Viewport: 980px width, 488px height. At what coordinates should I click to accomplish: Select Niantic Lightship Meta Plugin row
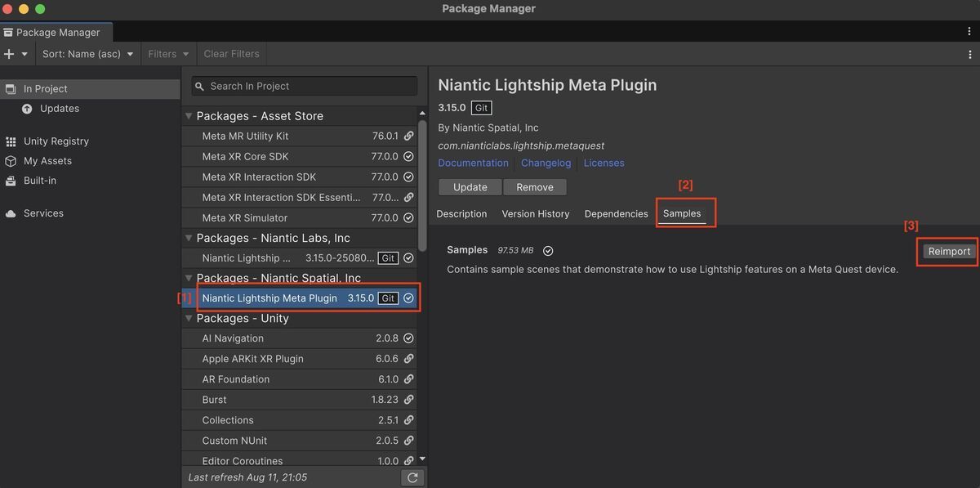[299, 298]
